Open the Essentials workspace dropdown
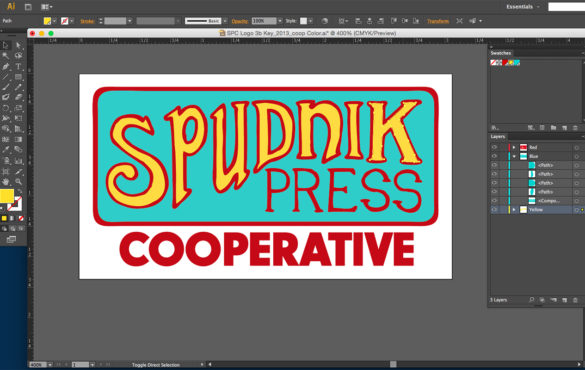Viewport: 585px width, 370px height. [522, 7]
